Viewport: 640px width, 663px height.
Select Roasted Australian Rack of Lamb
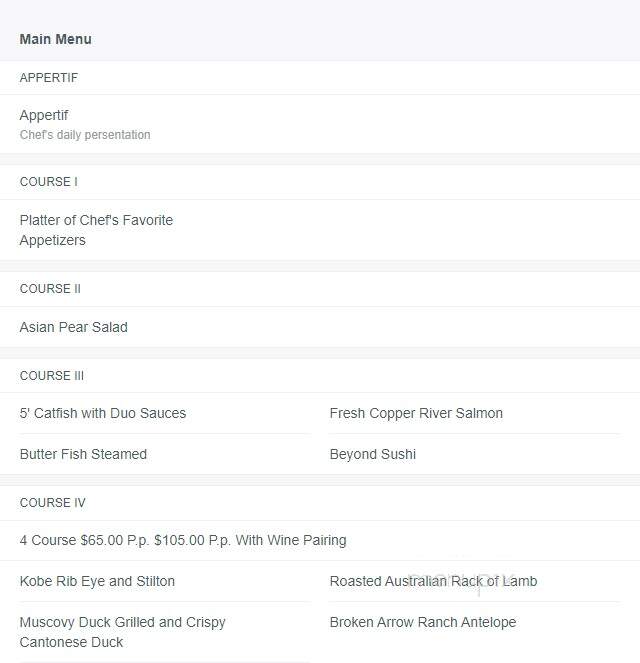tap(433, 581)
